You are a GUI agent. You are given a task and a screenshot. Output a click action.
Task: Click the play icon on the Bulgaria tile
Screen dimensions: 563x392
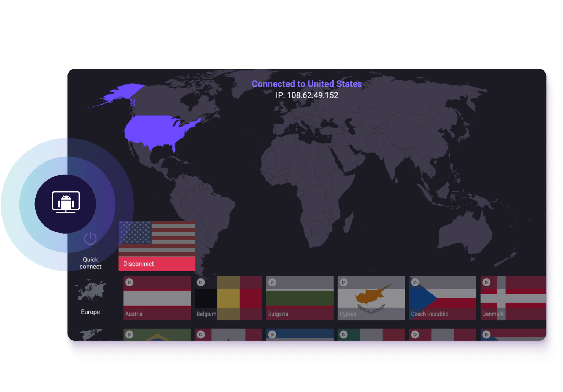(x=272, y=282)
